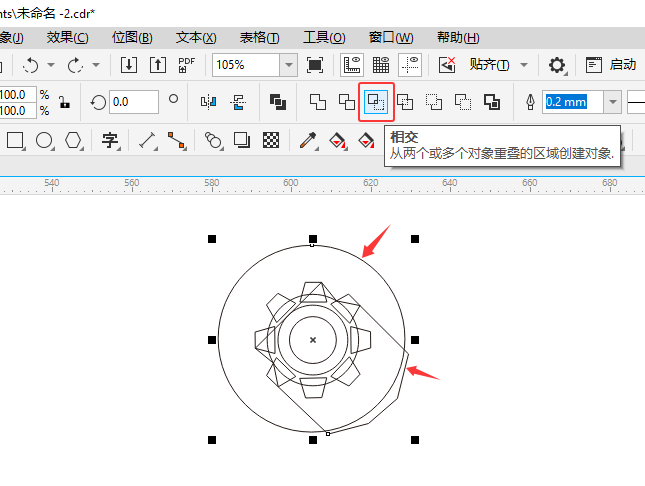
Task: Click the full-screen preview icon
Action: [x=315, y=65]
